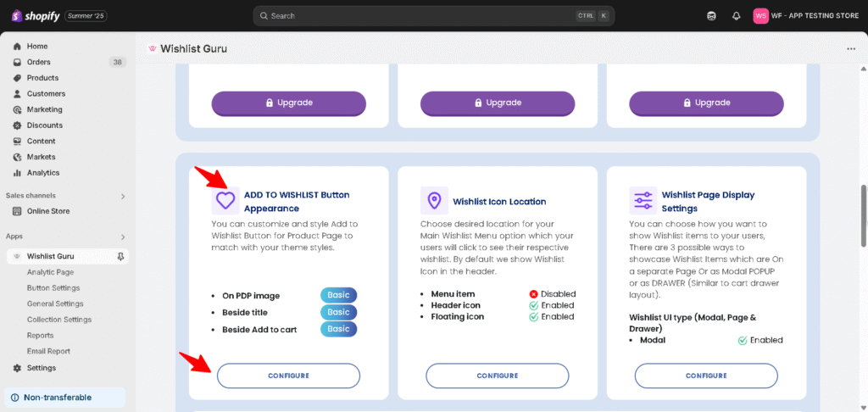The height and width of the screenshot is (412, 868).
Task: Click the Shopify sidekick icon beside the bell
Action: [x=711, y=16]
